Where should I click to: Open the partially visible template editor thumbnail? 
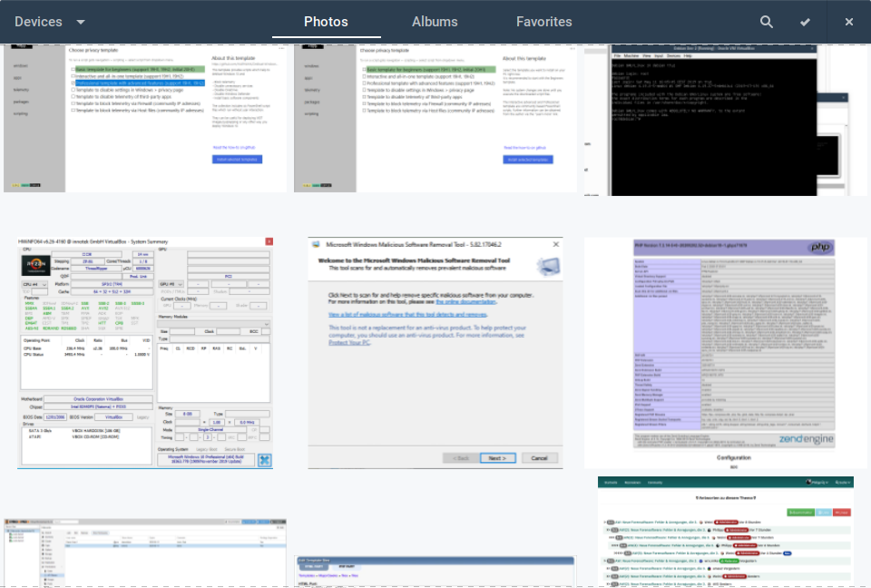(x=435, y=572)
